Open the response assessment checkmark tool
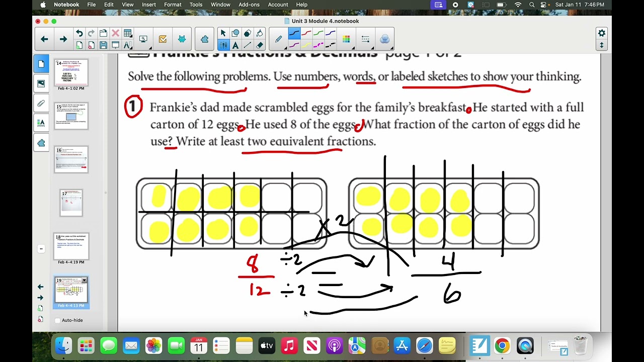Image resolution: width=644 pixels, height=362 pixels. (163, 39)
